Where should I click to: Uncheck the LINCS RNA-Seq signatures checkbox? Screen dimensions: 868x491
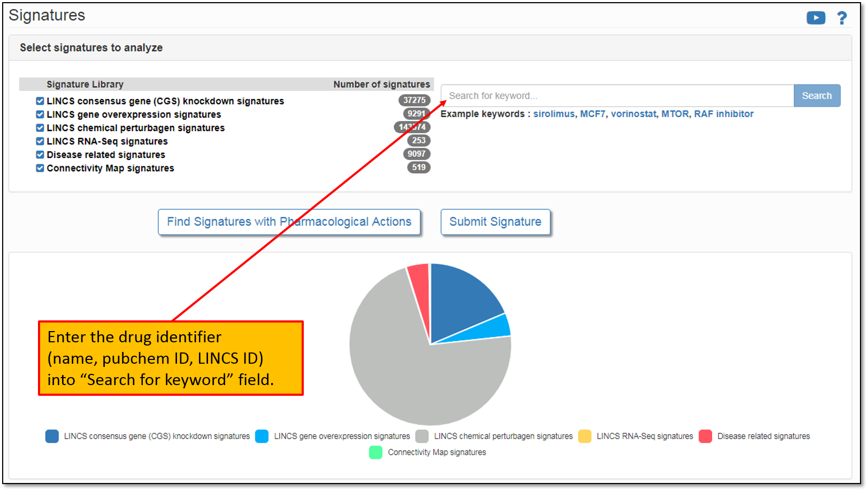(40, 141)
